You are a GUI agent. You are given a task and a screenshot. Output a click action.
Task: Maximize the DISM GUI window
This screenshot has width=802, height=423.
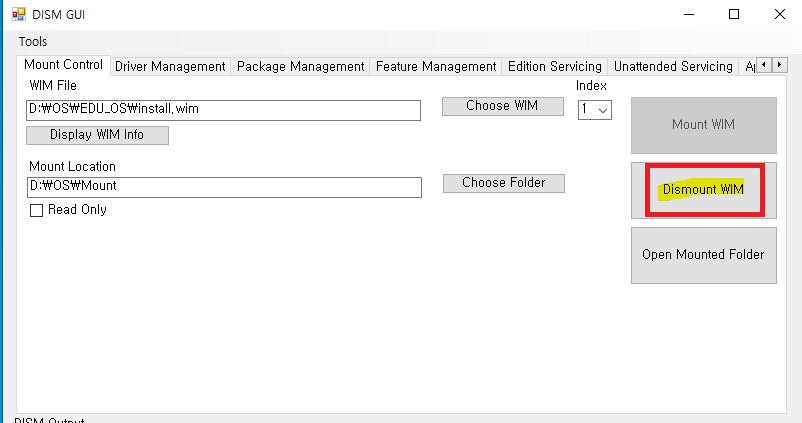pos(734,14)
